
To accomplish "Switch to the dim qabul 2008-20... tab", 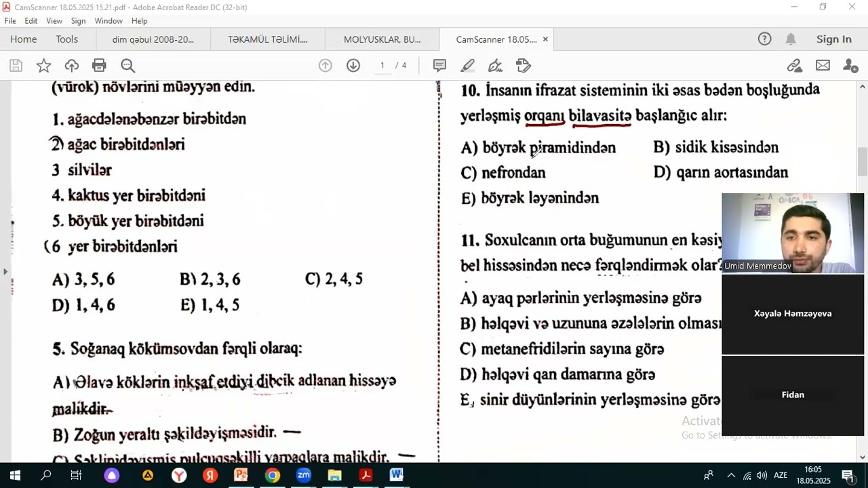I will click(x=153, y=39).
